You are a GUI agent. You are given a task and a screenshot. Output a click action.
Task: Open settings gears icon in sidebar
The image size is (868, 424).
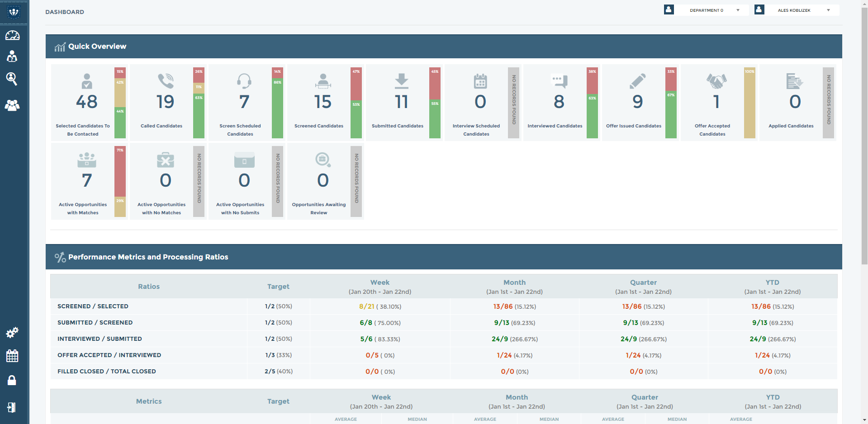[x=12, y=333]
